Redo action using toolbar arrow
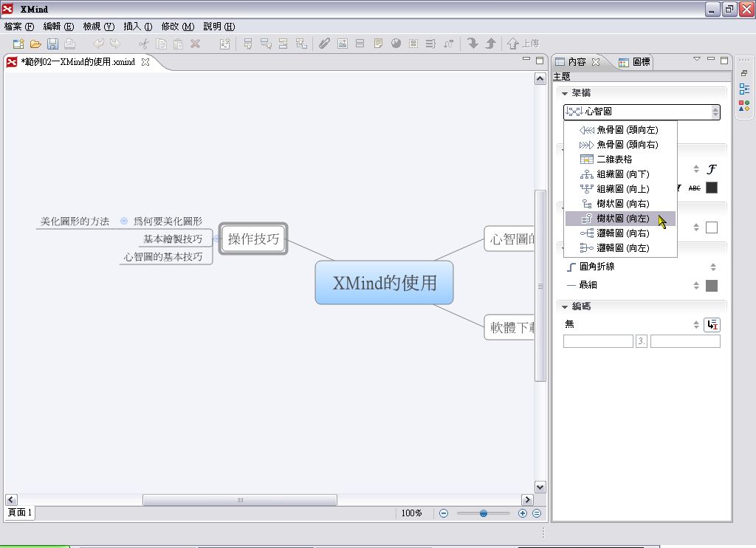Screen dimensions: 756x548 (x=115, y=44)
